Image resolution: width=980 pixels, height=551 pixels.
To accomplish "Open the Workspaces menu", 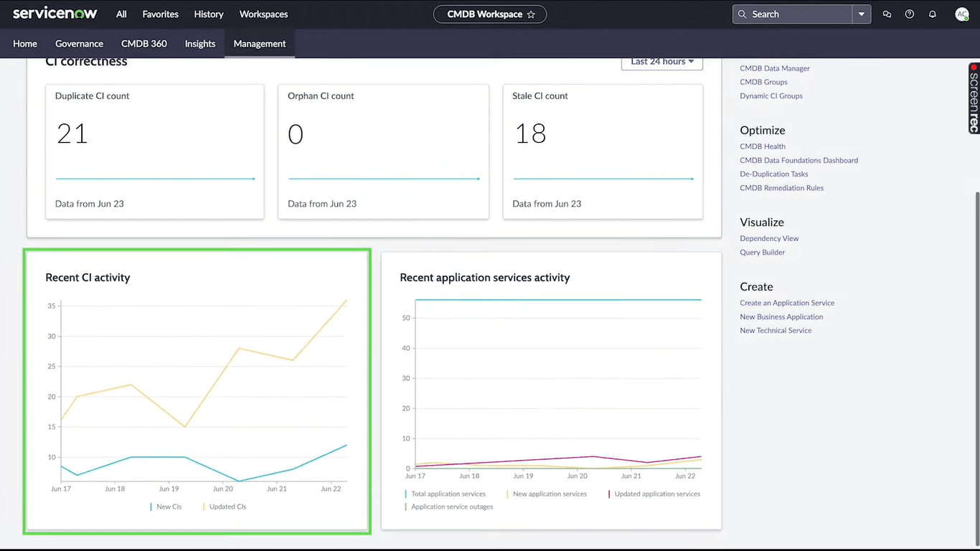I will coord(263,14).
